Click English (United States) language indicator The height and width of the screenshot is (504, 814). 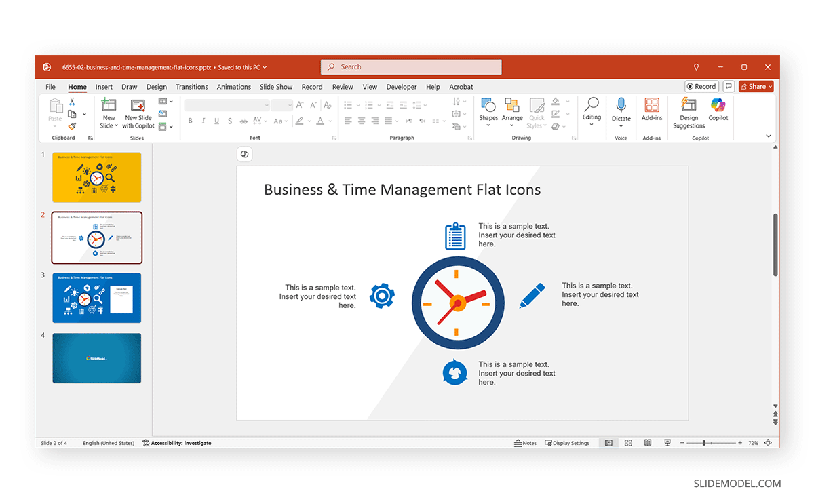click(x=109, y=443)
